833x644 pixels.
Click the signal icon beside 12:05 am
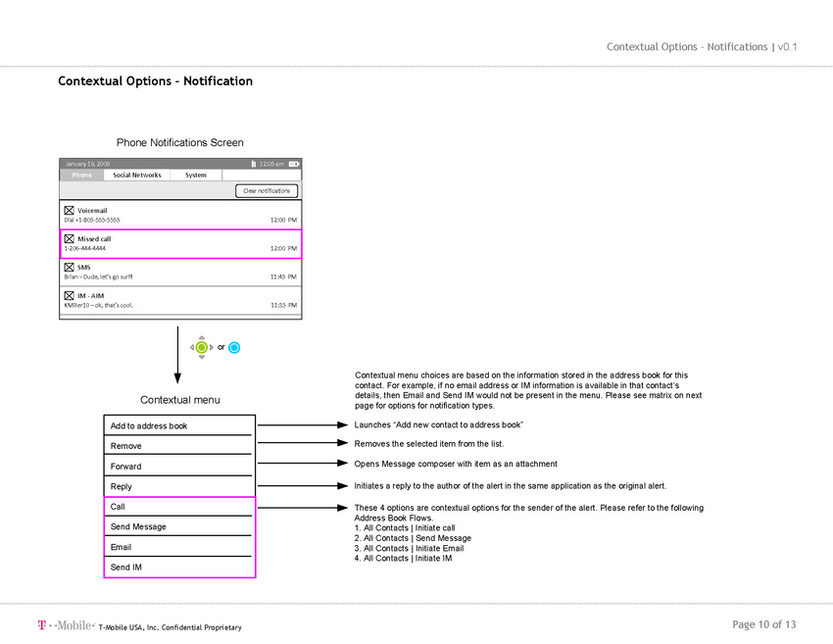254,164
